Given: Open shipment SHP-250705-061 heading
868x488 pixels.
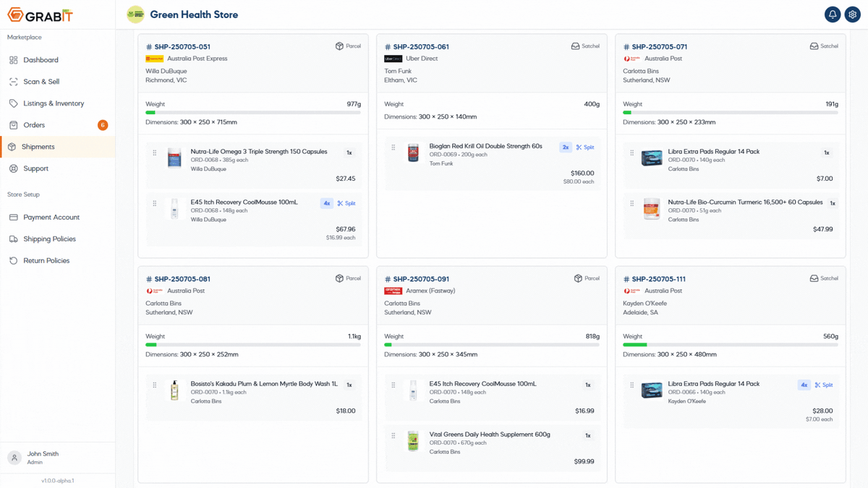Looking at the screenshot, I should 417,47.
